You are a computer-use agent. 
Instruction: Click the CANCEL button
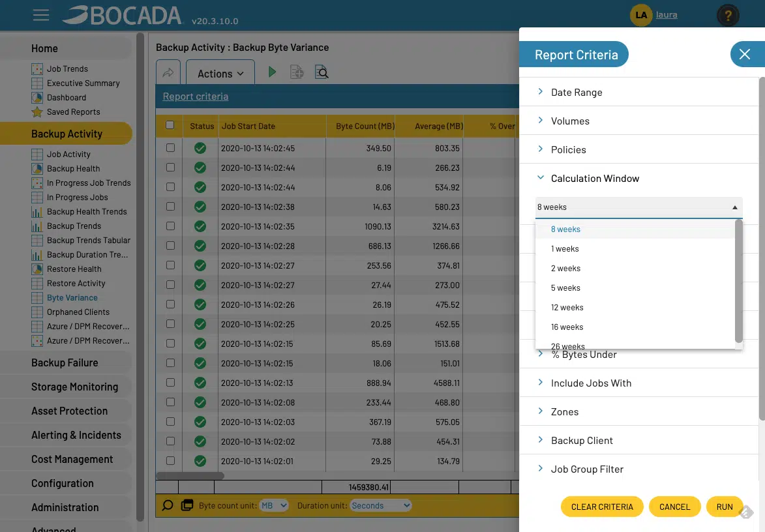click(x=675, y=507)
